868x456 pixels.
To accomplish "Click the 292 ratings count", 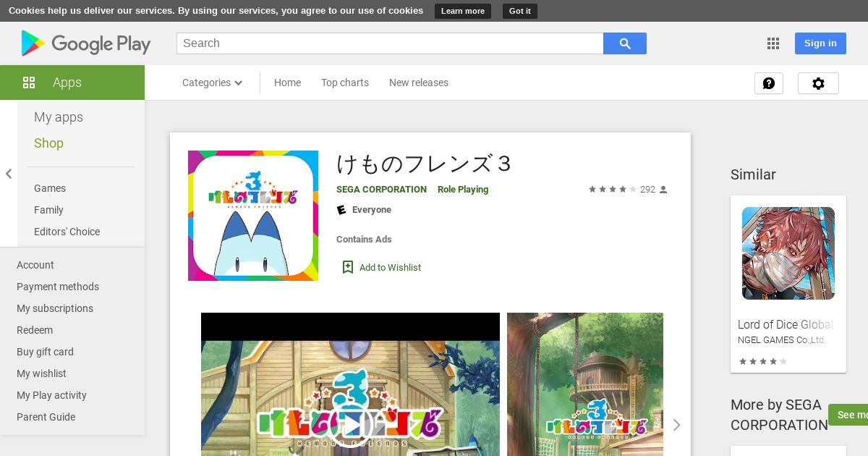I will tap(647, 190).
